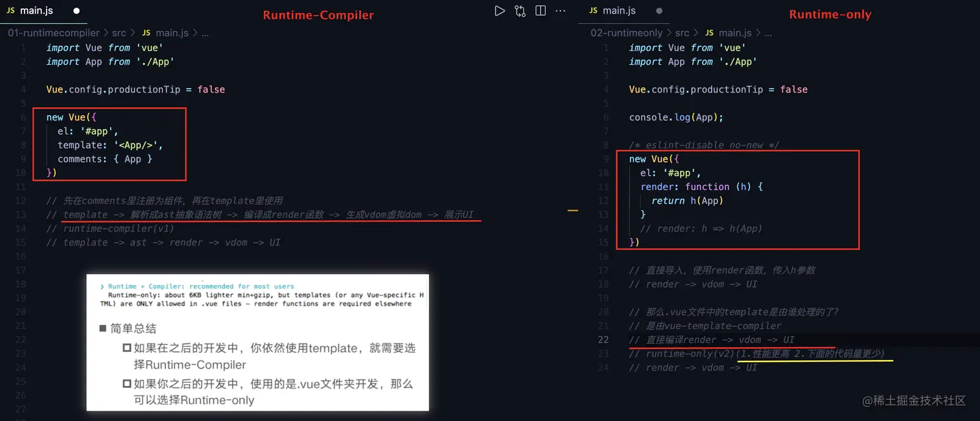Click line number 9 in the right gutter

pyautogui.click(x=606, y=159)
